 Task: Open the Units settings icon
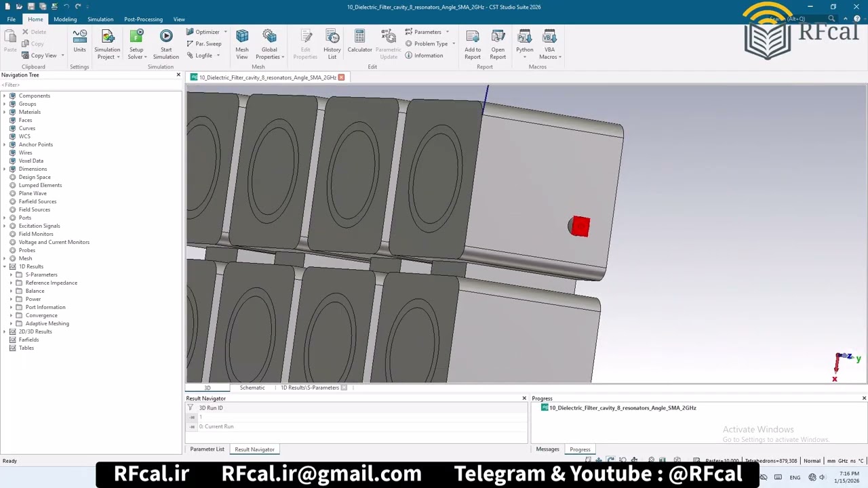[x=79, y=41]
